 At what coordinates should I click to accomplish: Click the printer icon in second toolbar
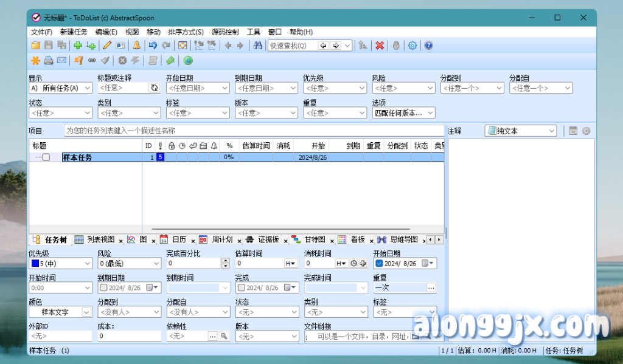49,60
